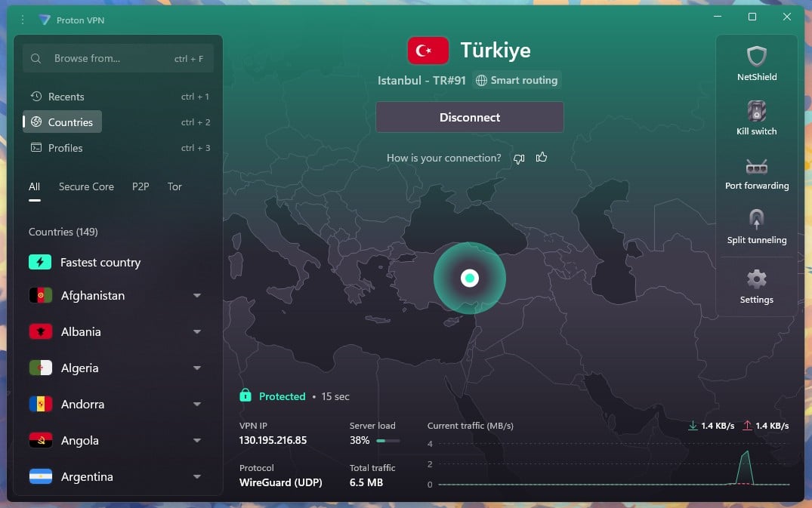Select Andorra in country list
The height and width of the screenshot is (508, 812).
tap(82, 404)
